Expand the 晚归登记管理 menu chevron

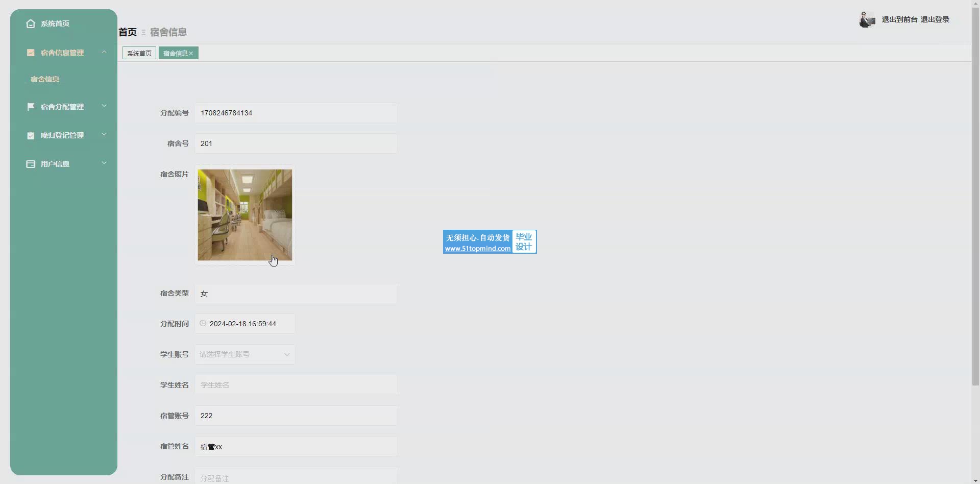click(104, 135)
